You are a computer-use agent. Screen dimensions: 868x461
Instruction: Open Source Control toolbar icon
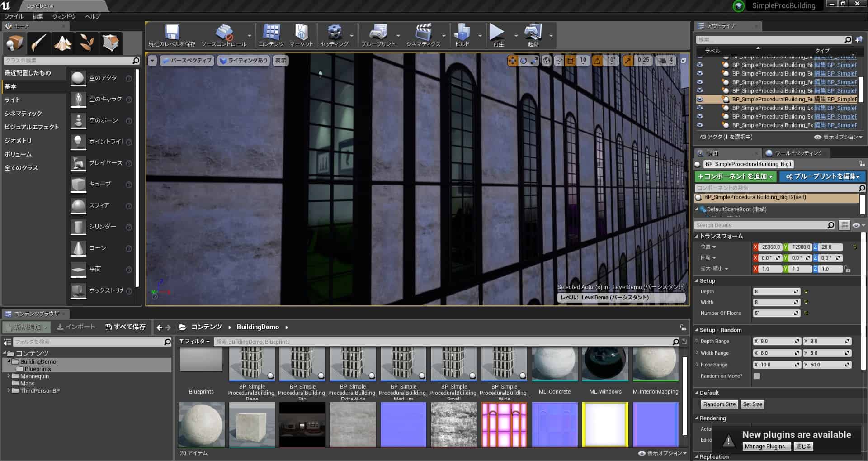[224, 35]
